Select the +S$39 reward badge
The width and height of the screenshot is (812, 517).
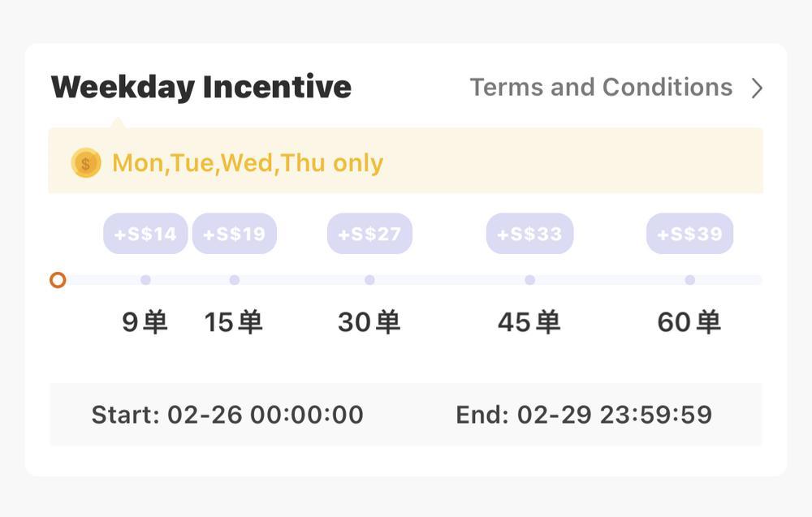point(689,234)
